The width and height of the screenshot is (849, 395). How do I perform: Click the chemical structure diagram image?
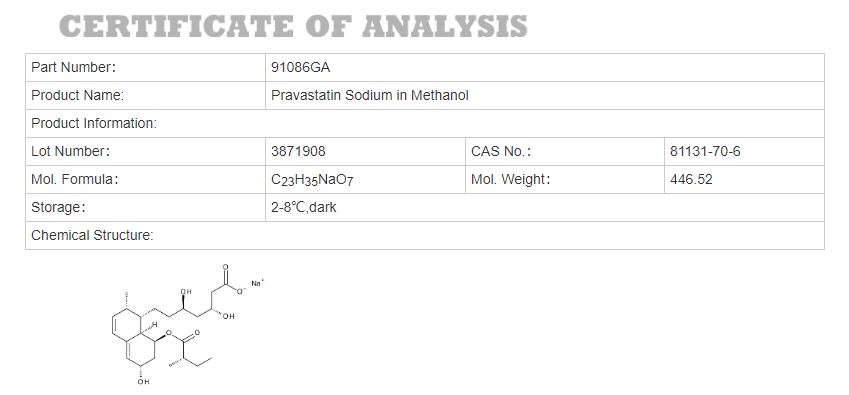[x=187, y=325]
